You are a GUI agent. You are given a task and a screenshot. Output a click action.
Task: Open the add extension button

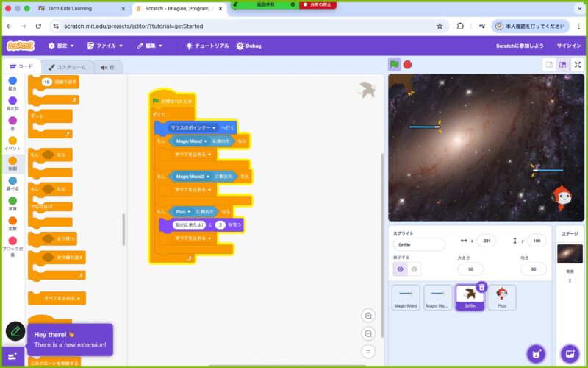click(12, 355)
